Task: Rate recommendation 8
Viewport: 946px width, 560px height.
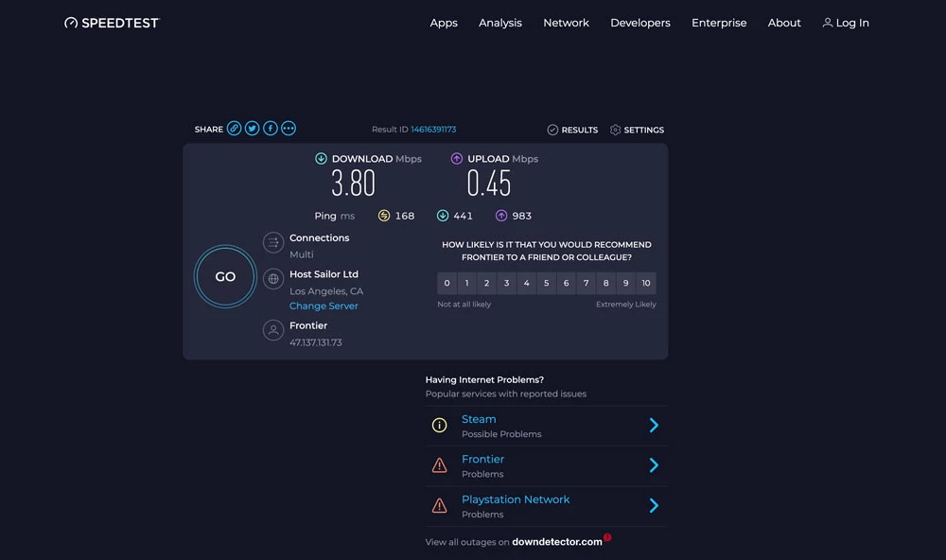Action: click(605, 283)
